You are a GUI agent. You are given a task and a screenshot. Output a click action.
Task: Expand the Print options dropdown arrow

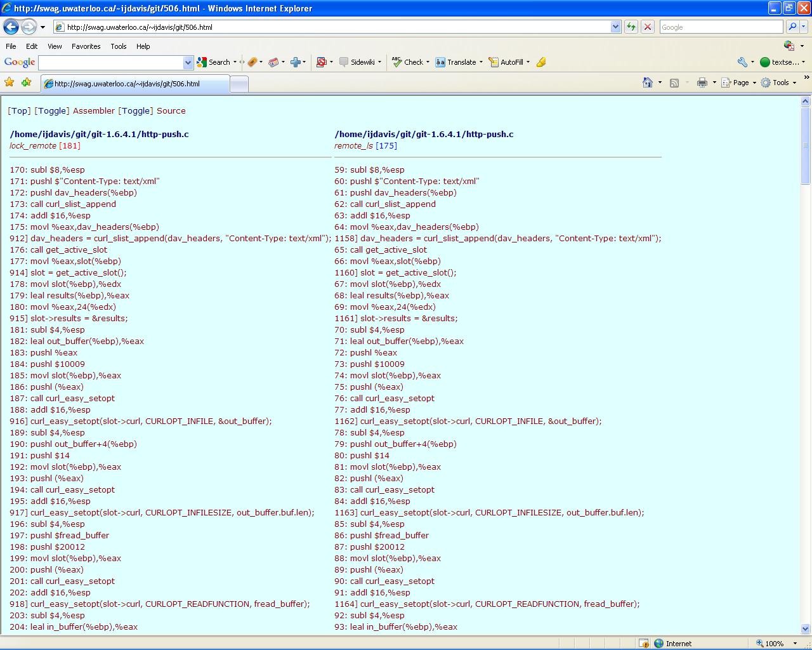(x=714, y=83)
